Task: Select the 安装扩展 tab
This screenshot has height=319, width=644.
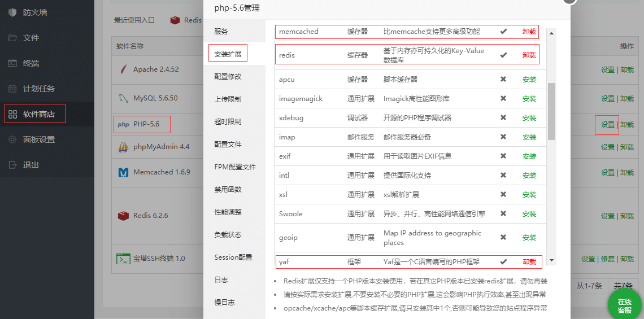Action: 228,54
